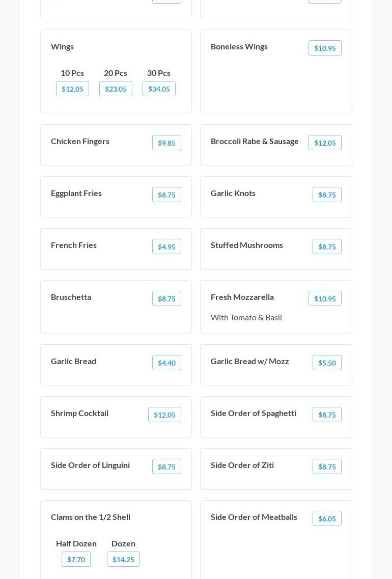Image resolution: width=392 pixels, height=579 pixels.
Task: Choose Stuffed Mushrooms $8.75 price button
Action: click(x=327, y=246)
